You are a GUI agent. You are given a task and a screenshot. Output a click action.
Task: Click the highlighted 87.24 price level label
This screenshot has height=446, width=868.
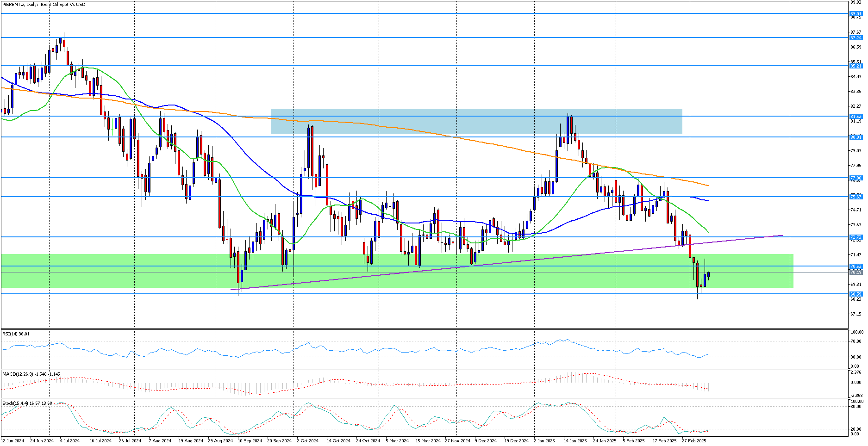[x=856, y=38]
